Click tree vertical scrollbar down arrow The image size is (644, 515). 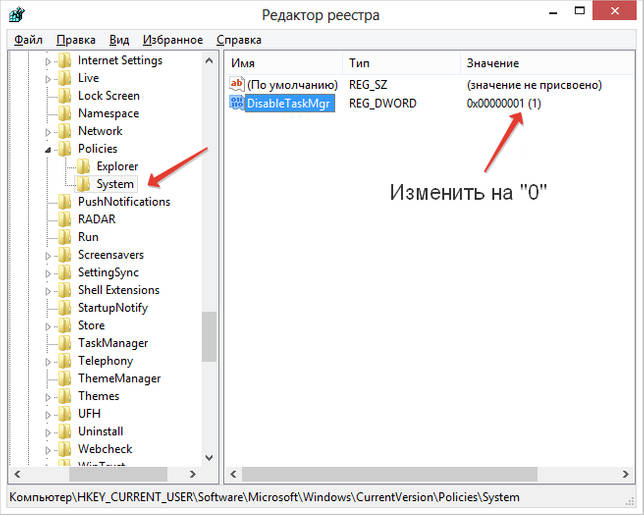click(209, 458)
